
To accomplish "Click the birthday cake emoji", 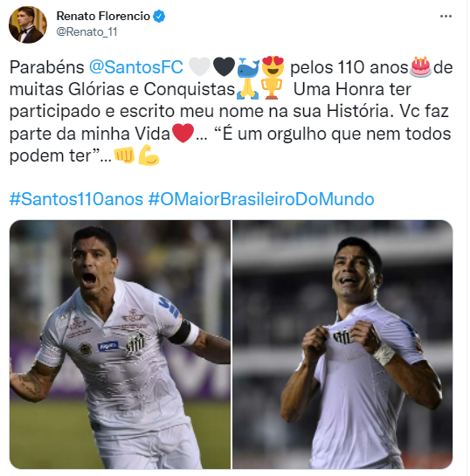I will pos(420,66).
